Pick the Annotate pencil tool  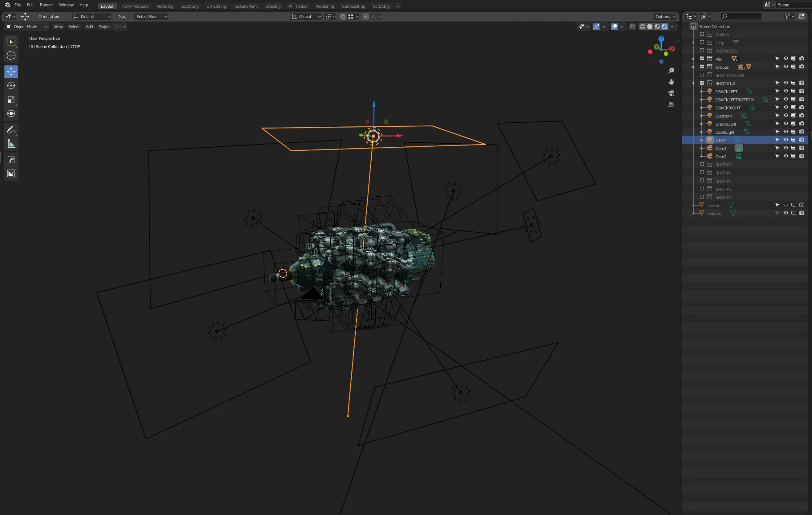click(x=11, y=130)
